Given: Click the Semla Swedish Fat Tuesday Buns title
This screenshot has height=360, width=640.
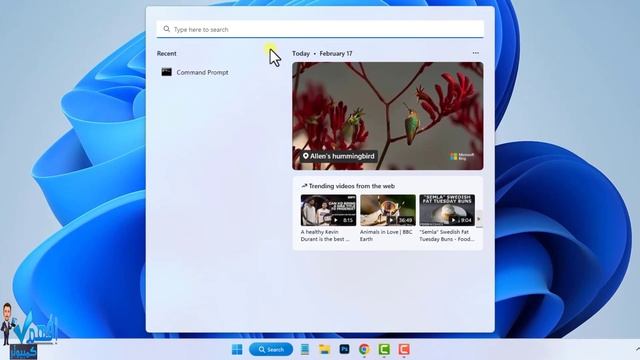Looking at the screenshot, I should [447, 236].
